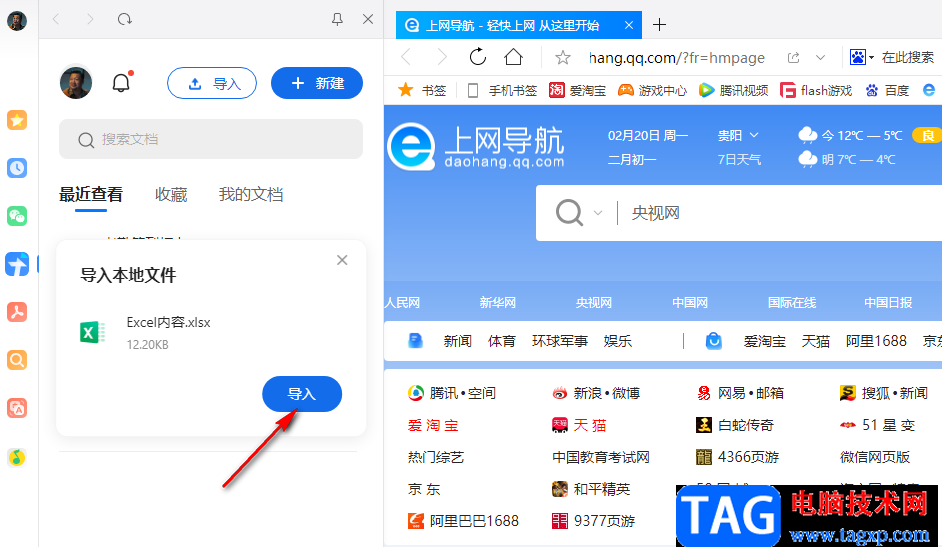The width and height of the screenshot is (942, 547).
Task: Open the 书签 bookmarks item
Action: click(422, 90)
